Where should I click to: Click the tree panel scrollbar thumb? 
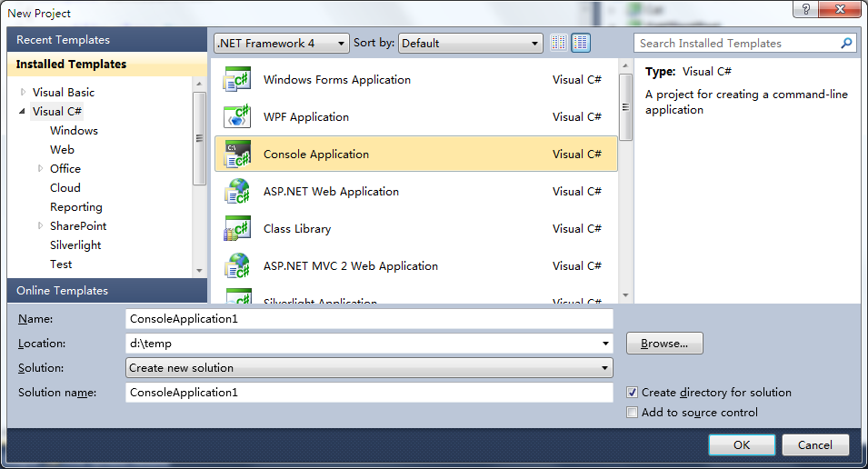(x=199, y=138)
